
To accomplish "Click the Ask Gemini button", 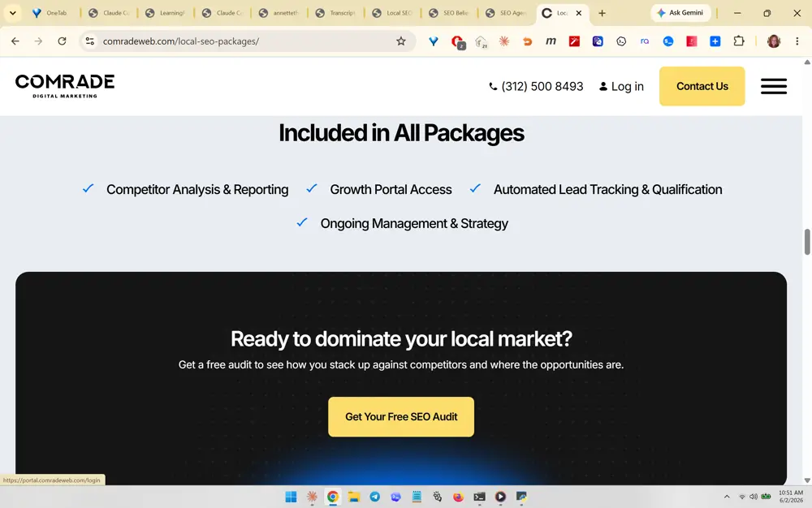I will (x=680, y=13).
